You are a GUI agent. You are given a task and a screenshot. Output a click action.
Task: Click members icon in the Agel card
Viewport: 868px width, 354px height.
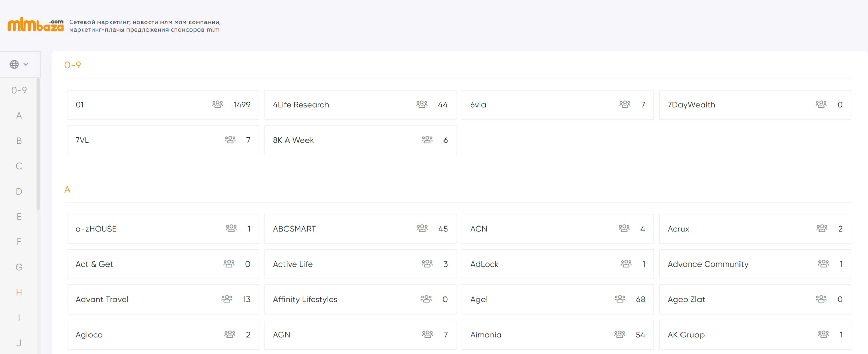pyautogui.click(x=620, y=299)
